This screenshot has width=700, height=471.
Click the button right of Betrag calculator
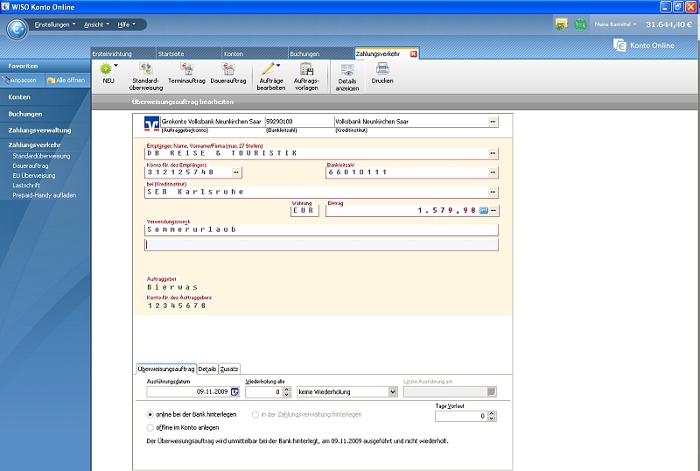[x=493, y=210]
